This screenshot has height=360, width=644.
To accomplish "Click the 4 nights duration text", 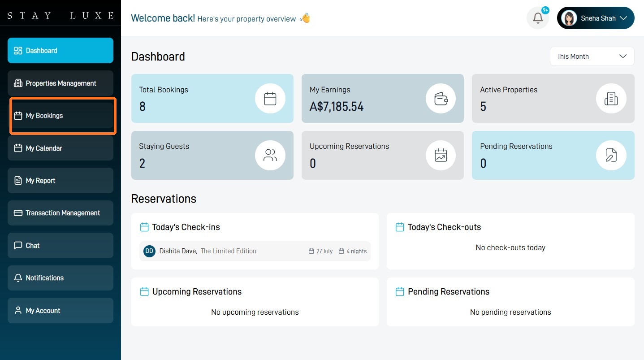I will pyautogui.click(x=357, y=252).
